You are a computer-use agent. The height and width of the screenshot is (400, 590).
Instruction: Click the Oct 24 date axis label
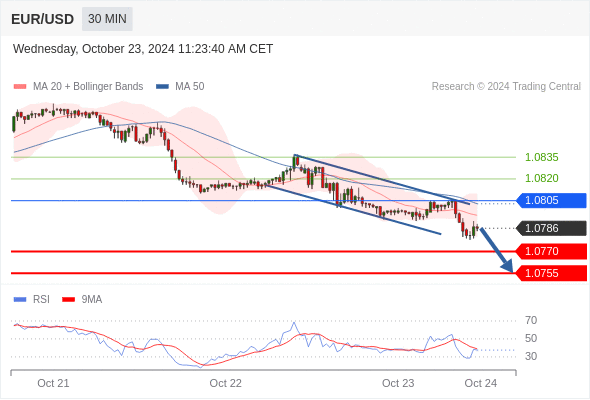tap(481, 383)
